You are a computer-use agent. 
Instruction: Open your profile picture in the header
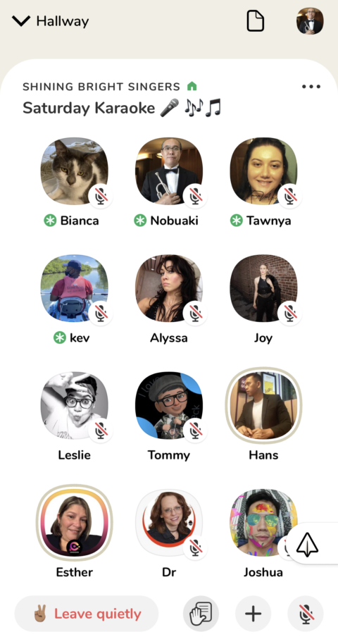point(310,21)
